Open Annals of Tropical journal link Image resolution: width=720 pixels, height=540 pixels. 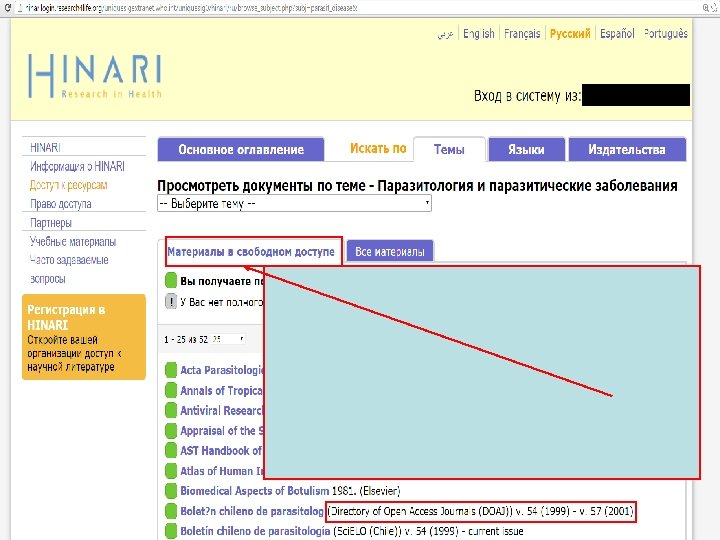click(222, 390)
